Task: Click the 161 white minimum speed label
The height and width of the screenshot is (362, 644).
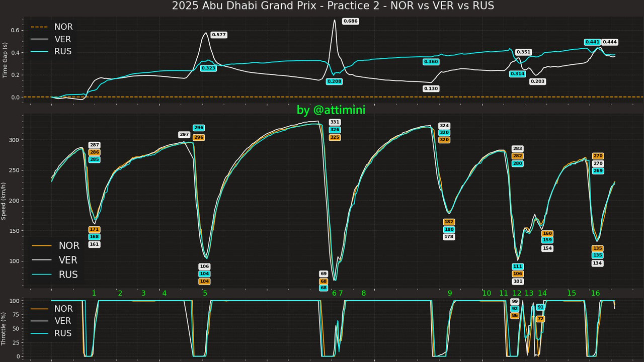Action: pyautogui.click(x=95, y=245)
